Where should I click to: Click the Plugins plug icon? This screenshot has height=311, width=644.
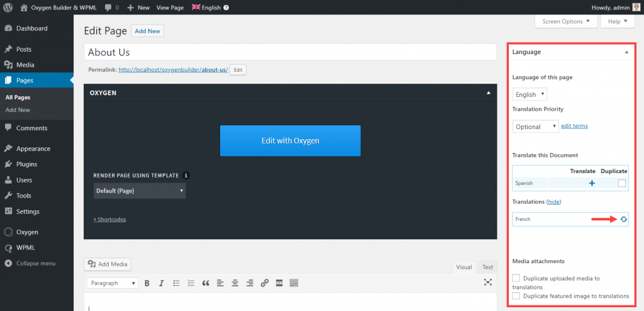8,164
